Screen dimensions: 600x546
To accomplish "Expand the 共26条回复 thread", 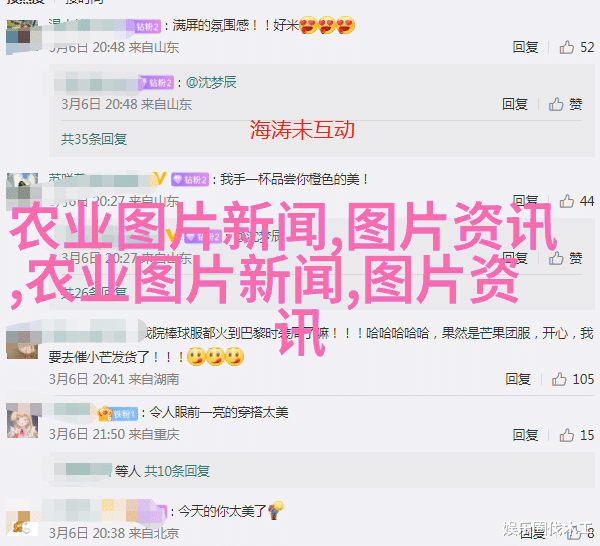I will tap(94, 293).
